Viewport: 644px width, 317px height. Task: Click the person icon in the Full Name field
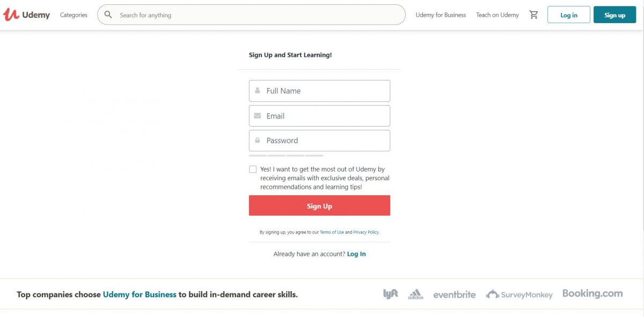click(x=257, y=90)
